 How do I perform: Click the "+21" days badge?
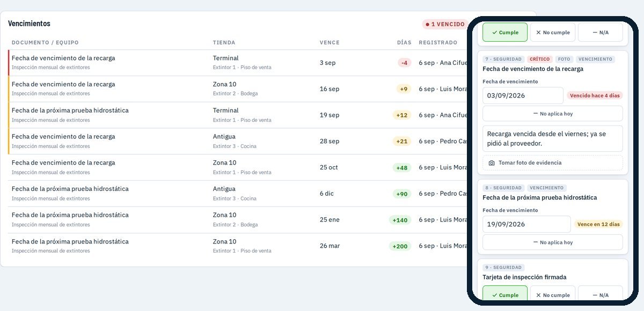coord(402,142)
